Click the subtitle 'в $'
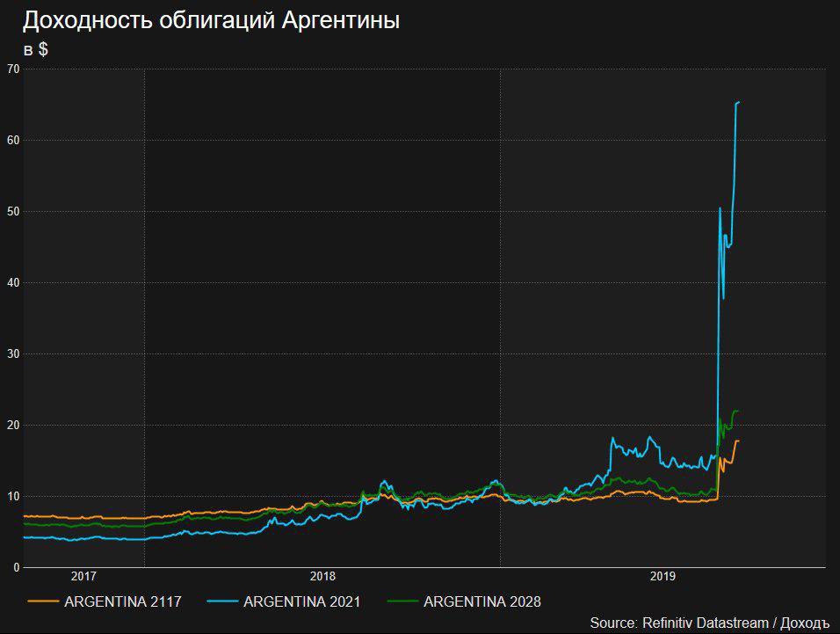The width and height of the screenshot is (840, 634). click(x=36, y=49)
